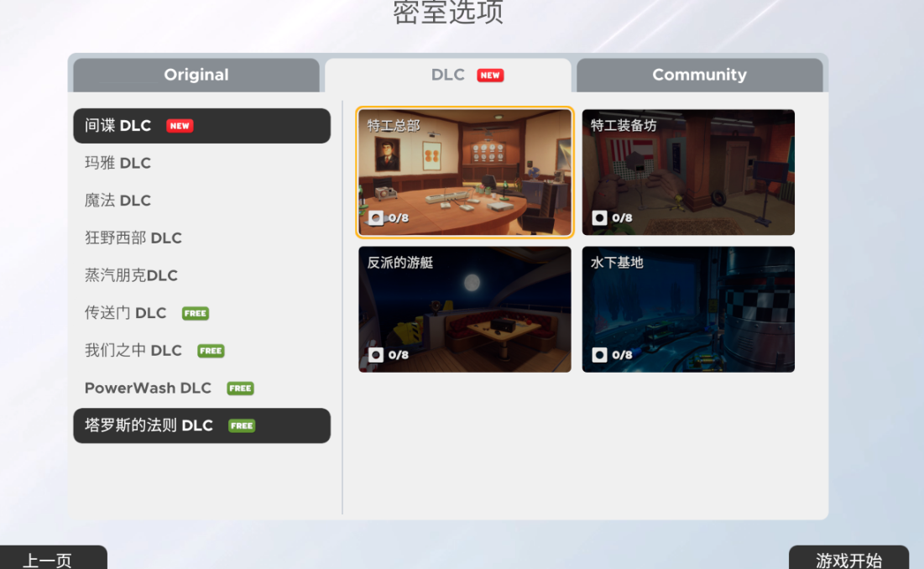The width and height of the screenshot is (924, 569).
Task: Pick the 特工装备坊 room thumbnail
Action: (688, 172)
